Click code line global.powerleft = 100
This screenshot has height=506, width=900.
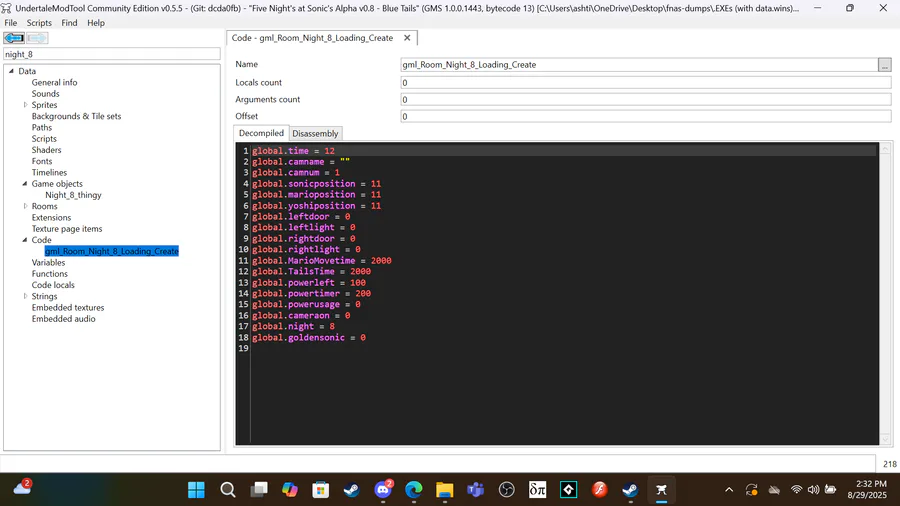[309, 283]
